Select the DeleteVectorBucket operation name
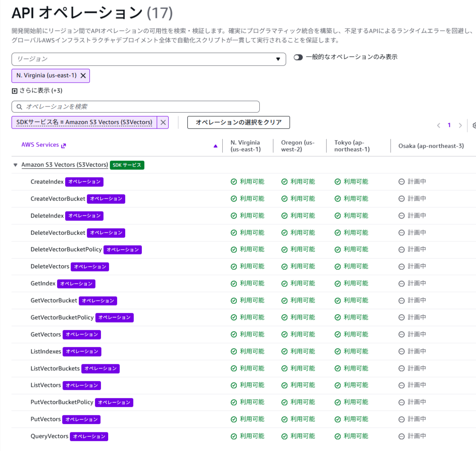 pos(58,233)
